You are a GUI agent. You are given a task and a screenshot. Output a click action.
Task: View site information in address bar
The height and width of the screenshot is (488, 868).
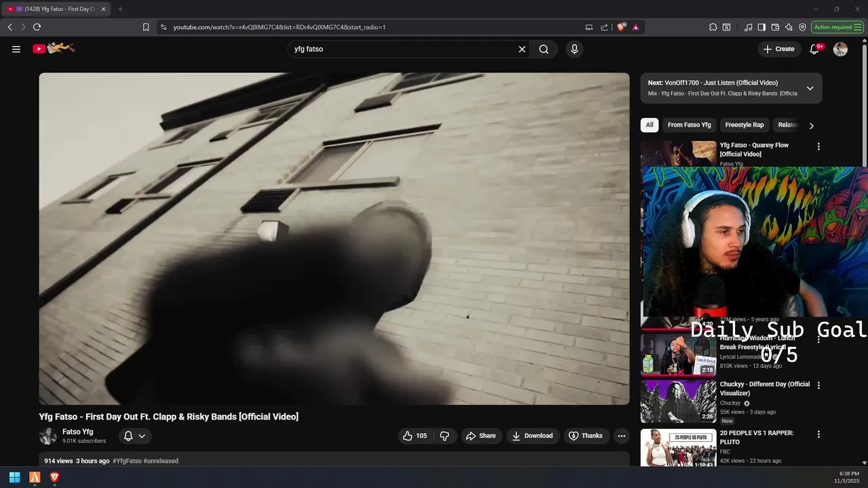pyautogui.click(x=163, y=27)
